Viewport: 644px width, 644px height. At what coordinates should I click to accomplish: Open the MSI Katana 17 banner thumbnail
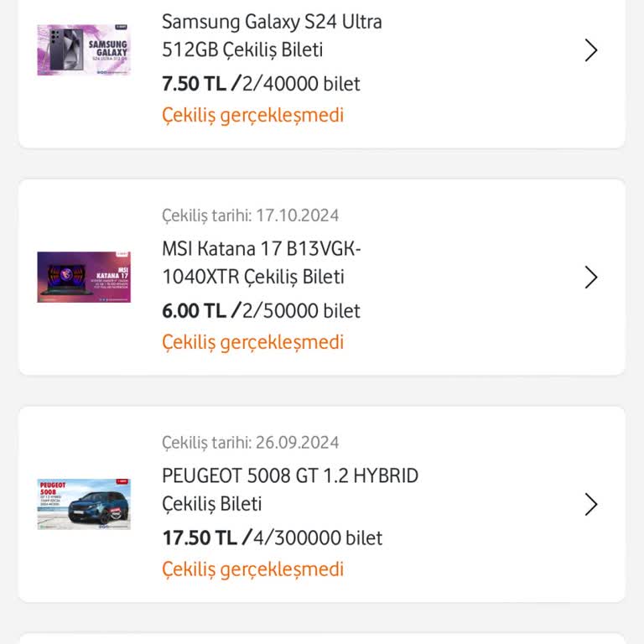pos(84,278)
